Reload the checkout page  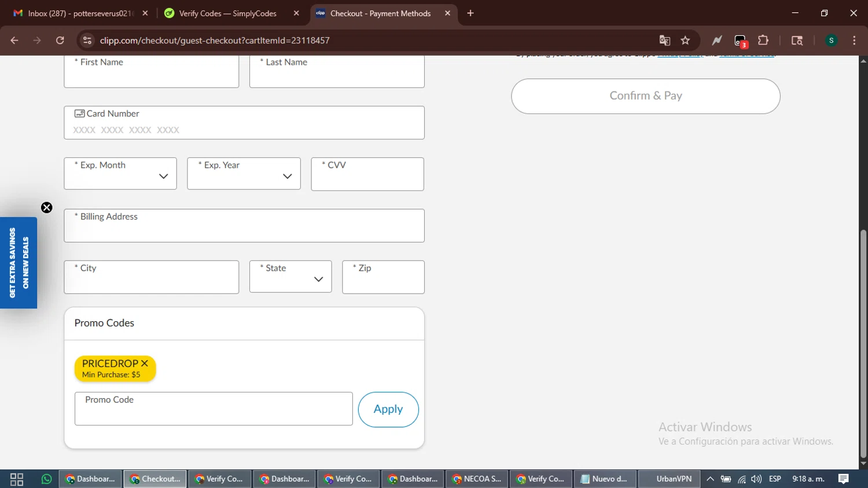click(x=60, y=41)
